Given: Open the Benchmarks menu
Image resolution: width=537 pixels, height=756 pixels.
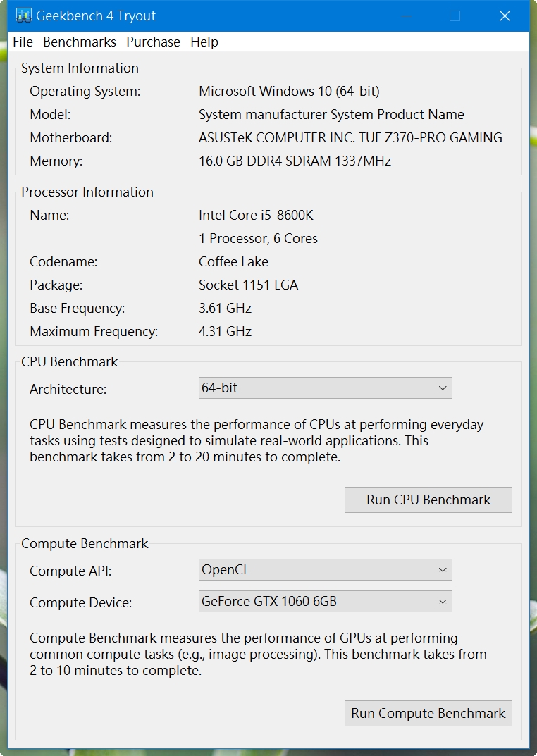Looking at the screenshot, I should click(80, 42).
